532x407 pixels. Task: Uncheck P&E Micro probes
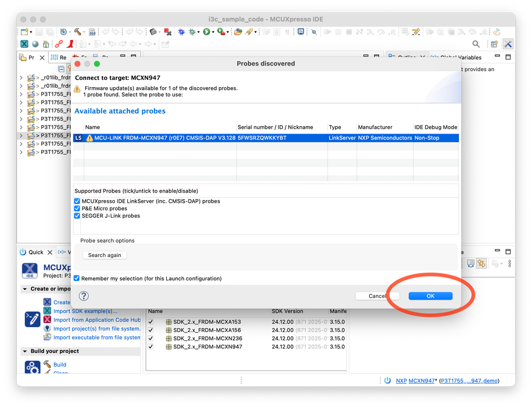[x=77, y=209]
